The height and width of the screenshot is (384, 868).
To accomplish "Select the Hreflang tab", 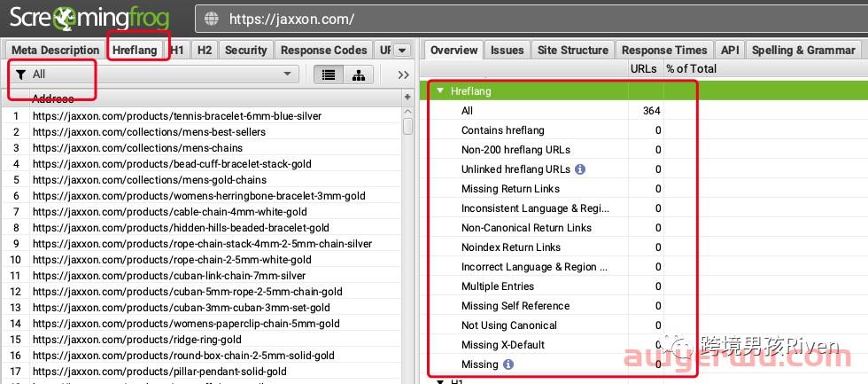I will (135, 50).
